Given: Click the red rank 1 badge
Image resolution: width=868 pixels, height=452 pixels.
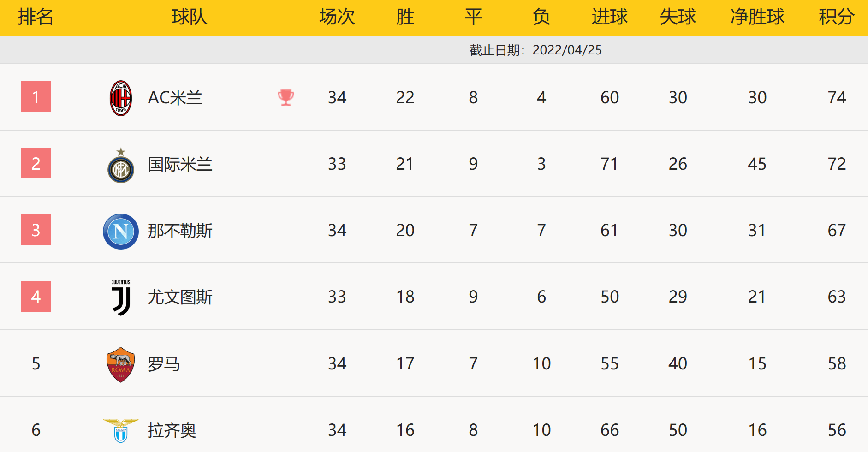Looking at the screenshot, I should [x=36, y=97].
